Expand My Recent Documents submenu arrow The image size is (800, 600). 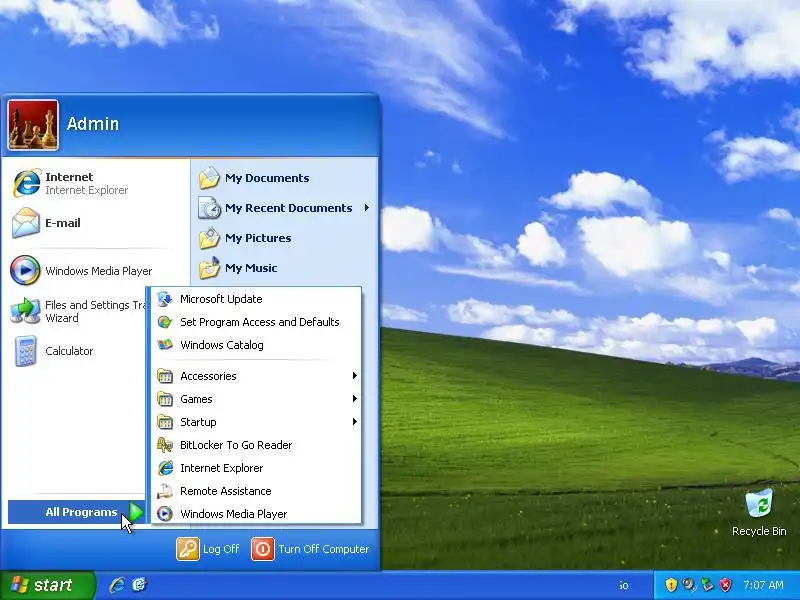coord(367,208)
